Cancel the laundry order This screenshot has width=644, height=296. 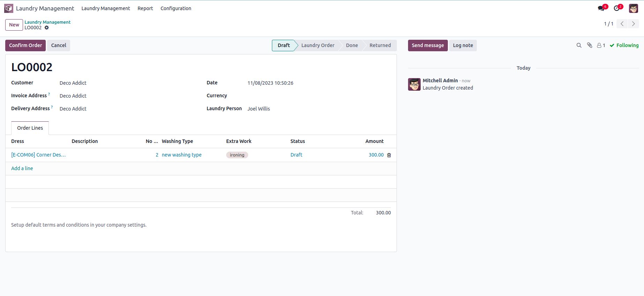(59, 45)
